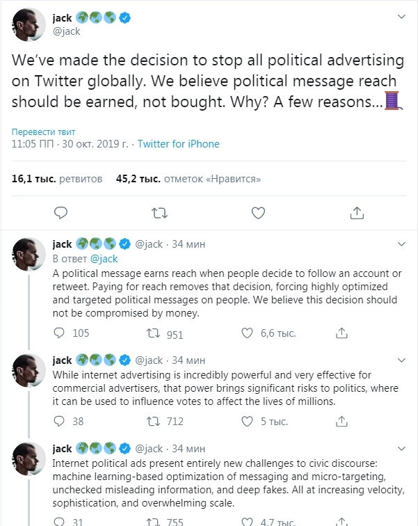Reply to the main political advertising tweet

[x=60, y=212]
